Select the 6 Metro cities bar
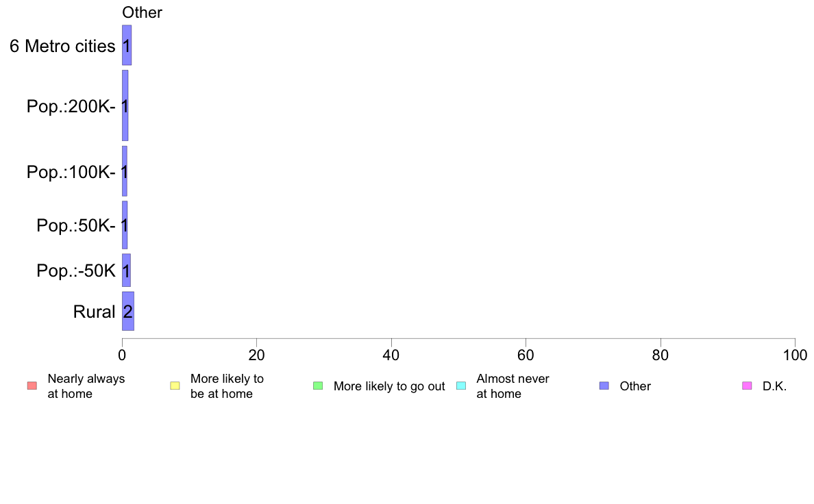Viewport: 814px width, 504px height. click(x=127, y=45)
